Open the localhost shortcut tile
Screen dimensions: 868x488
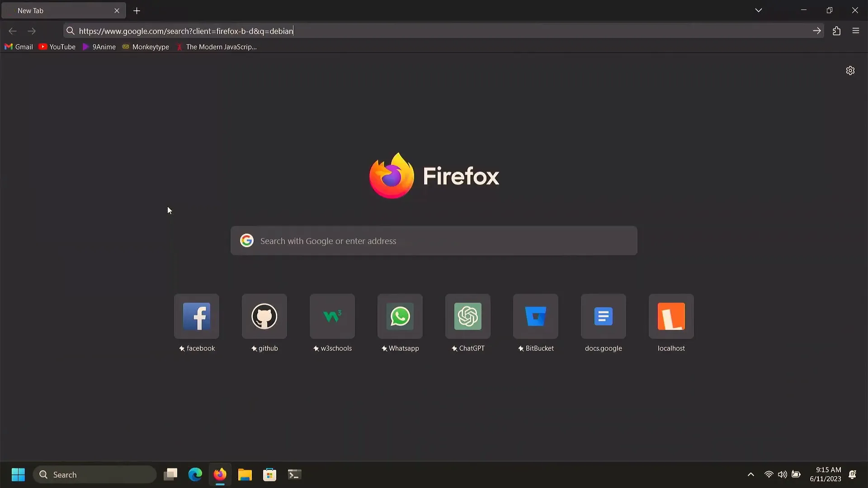coord(671,316)
